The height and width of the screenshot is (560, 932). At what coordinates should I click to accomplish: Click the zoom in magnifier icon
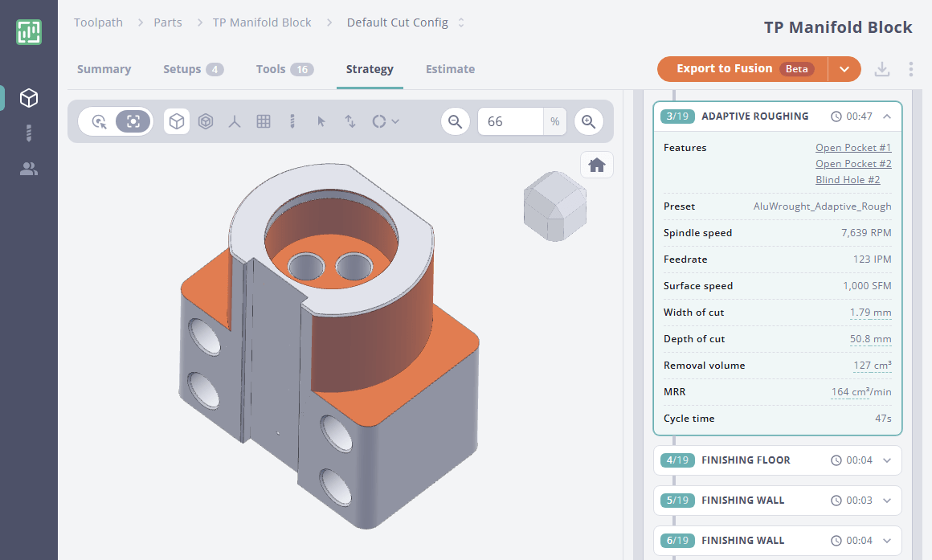[x=588, y=121]
